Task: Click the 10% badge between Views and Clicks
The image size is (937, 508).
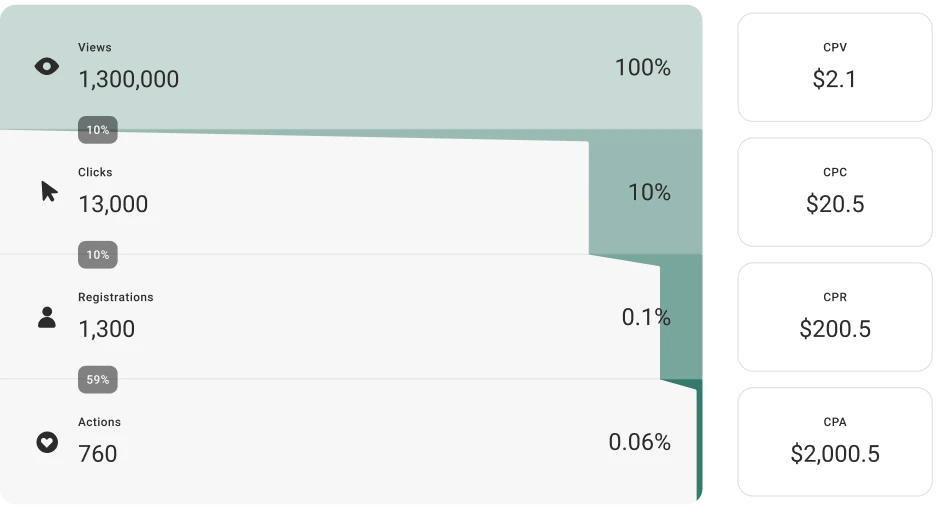Action: click(x=97, y=130)
